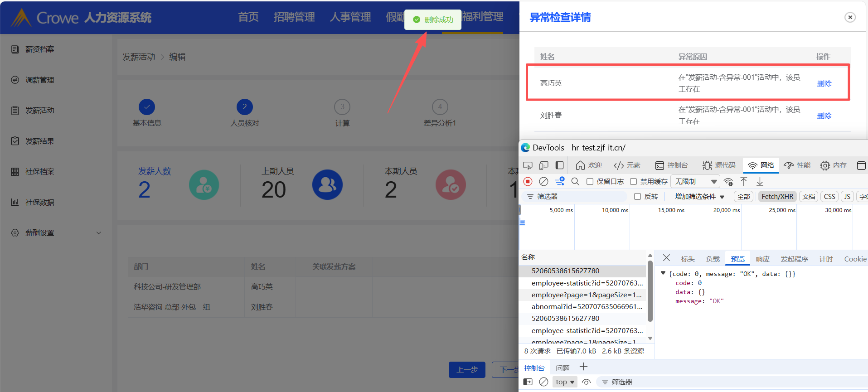Viewport: 868px width, 392px height.
Task: Click the import HAR up-arrow icon
Action: coord(744,181)
